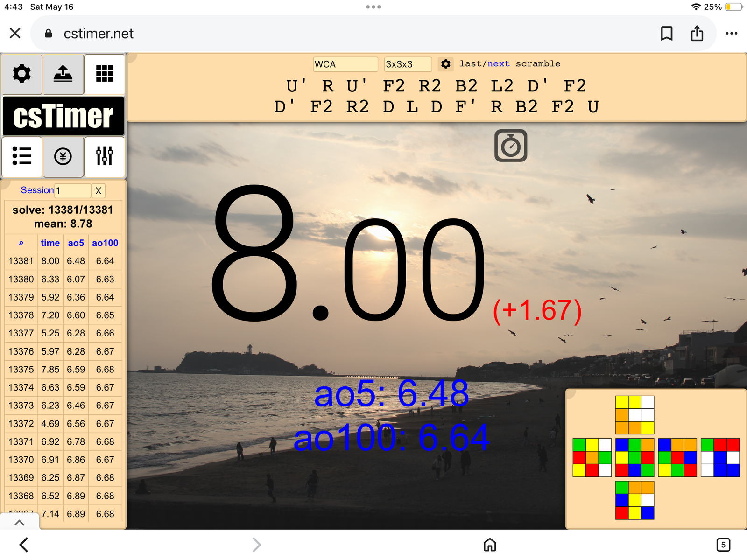Click solve number 13378
This screenshot has height=560, width=747.
coord(21,315)
